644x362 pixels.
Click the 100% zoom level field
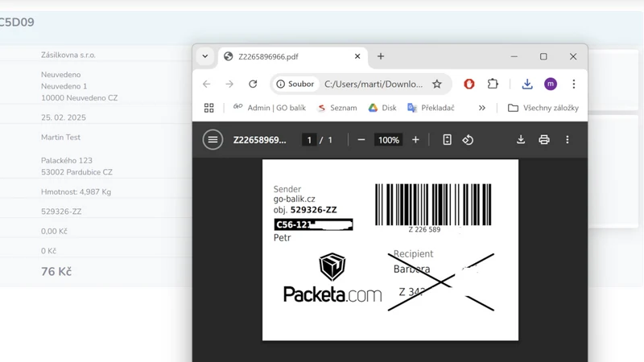click(x=389, y=140)
